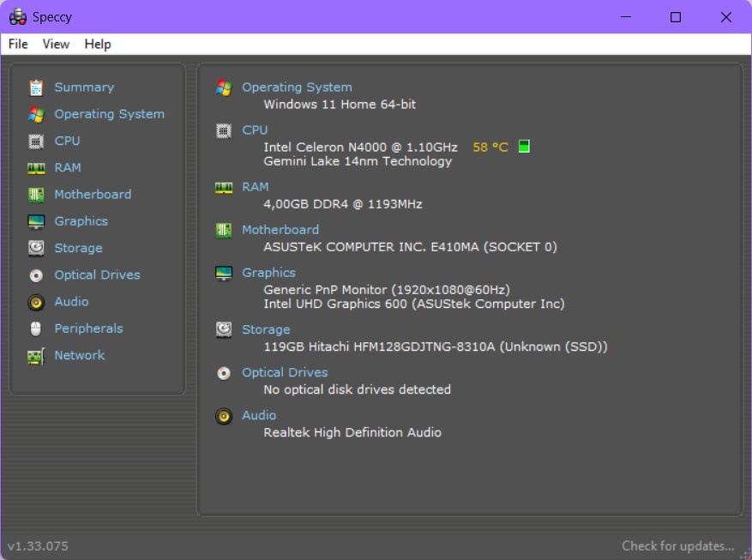Open the View menu

click(55, 44)
